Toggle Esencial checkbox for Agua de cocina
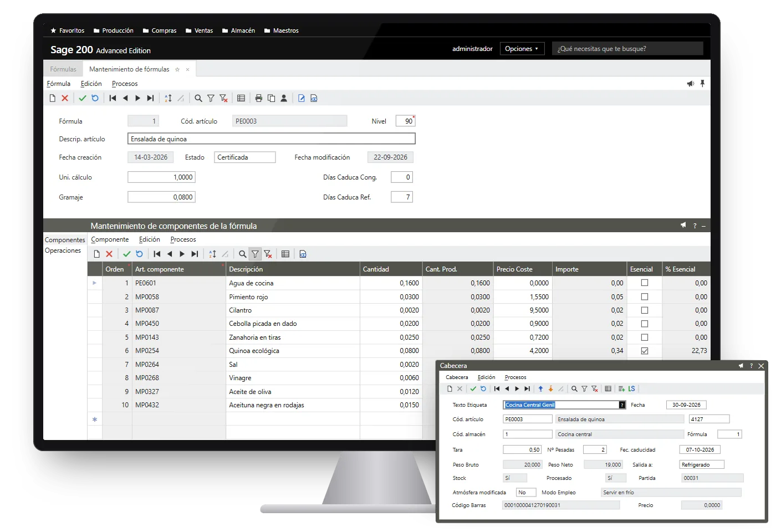This screenshot has height=532, width=776. (x=645, y=283)
